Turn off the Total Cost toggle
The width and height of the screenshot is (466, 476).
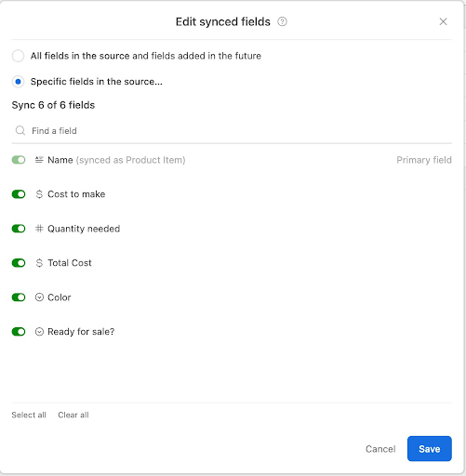(19, 263)
